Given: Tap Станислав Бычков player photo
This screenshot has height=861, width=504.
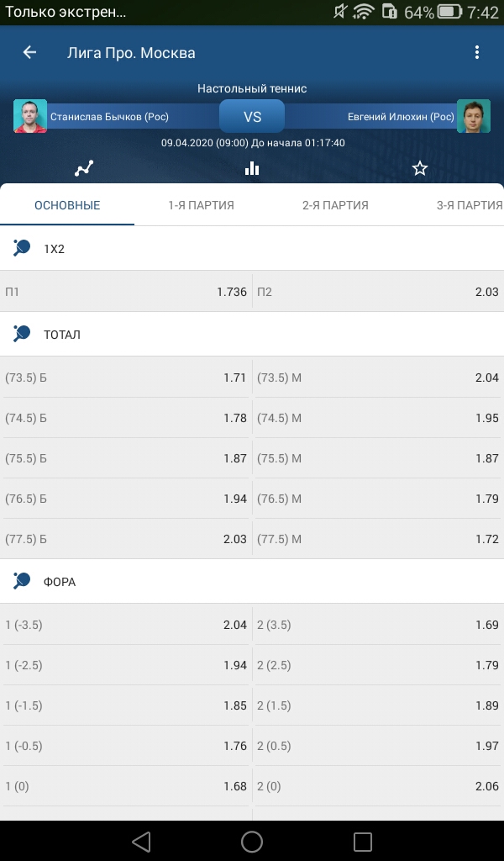Looking at the screenshot, I should pos(30,116).
